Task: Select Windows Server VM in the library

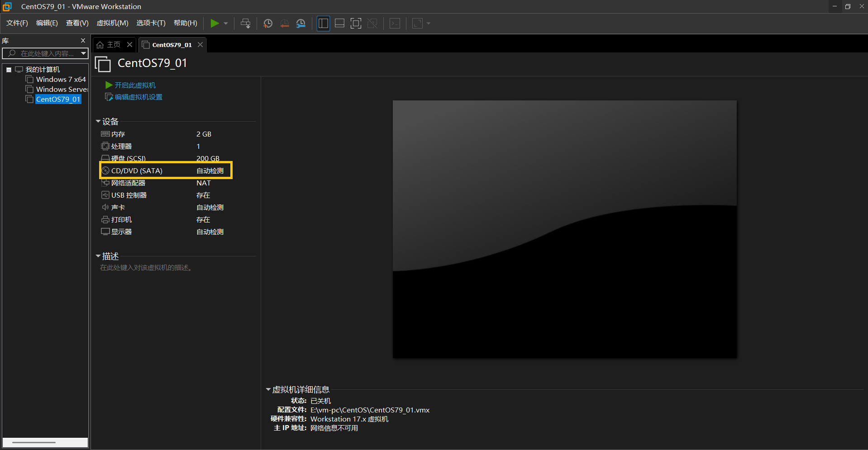Action: pos(62,90)
